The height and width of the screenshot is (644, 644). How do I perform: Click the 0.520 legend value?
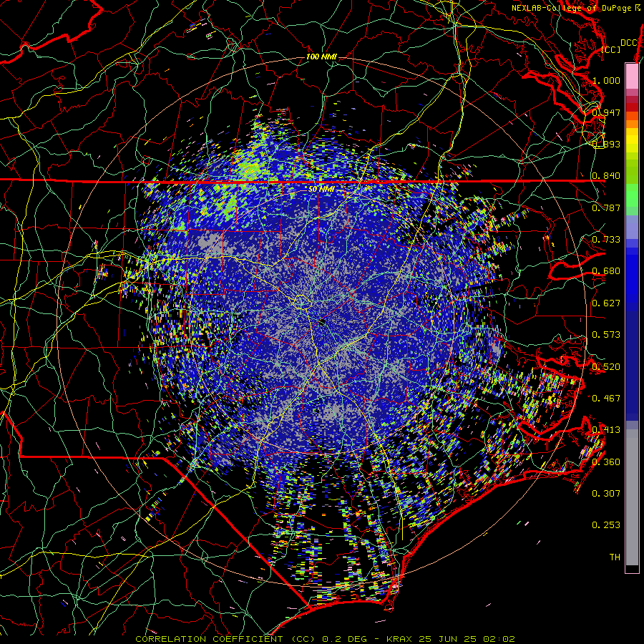click(x=606, y=367)
